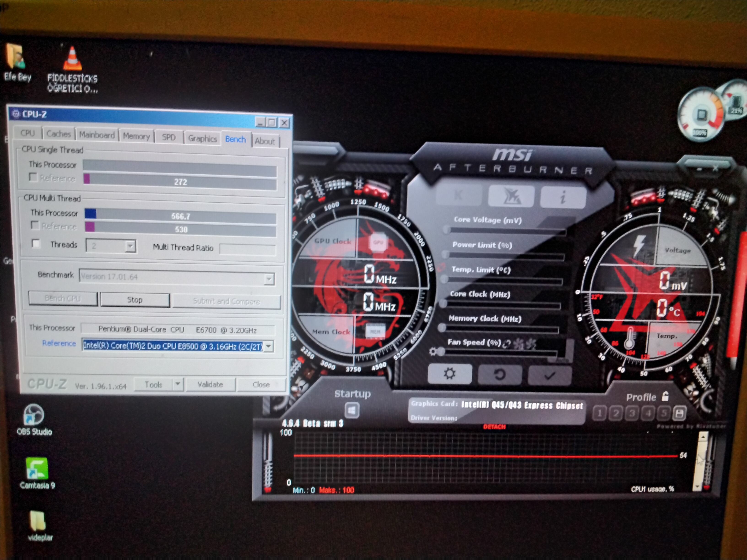Screen dimensions: 747x560
Task: Click the Reference link label
Action: click(59, 343)
